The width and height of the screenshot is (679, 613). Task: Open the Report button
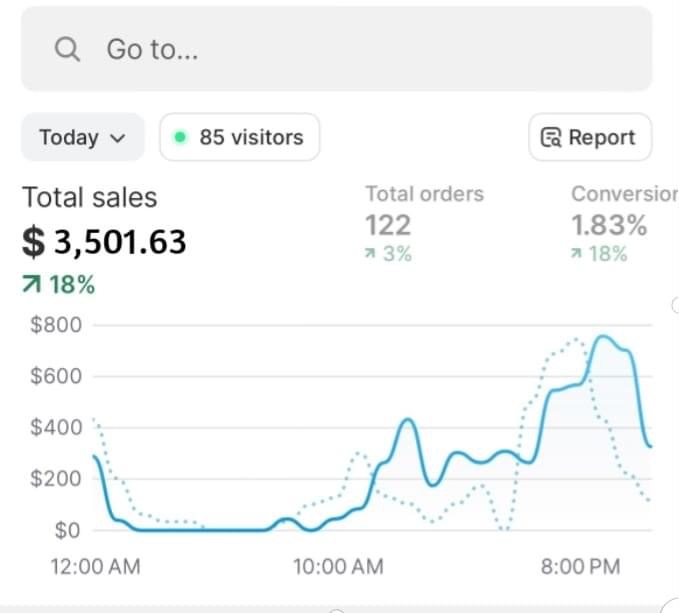pyautogui.click(x=590, y=137)
